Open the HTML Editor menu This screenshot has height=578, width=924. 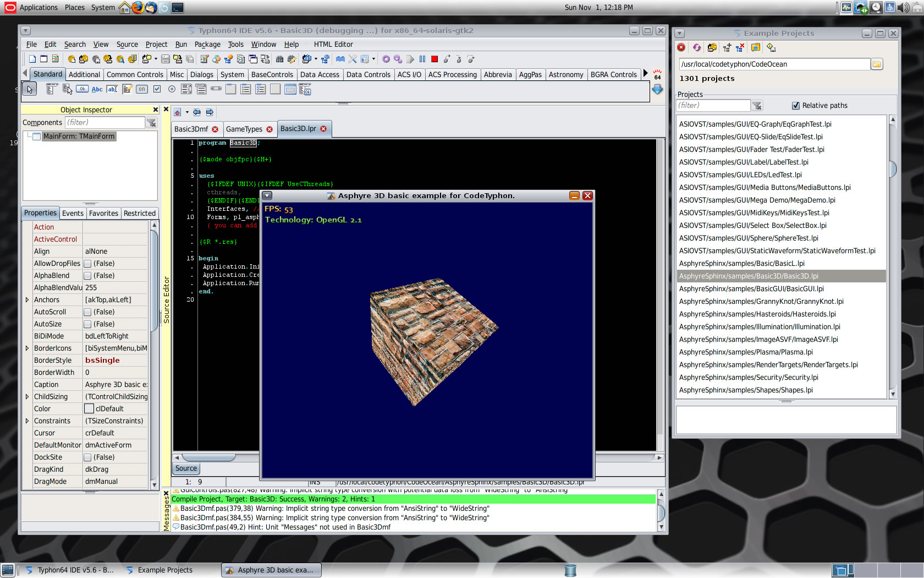pyautogui.click(x=333, y=45)
